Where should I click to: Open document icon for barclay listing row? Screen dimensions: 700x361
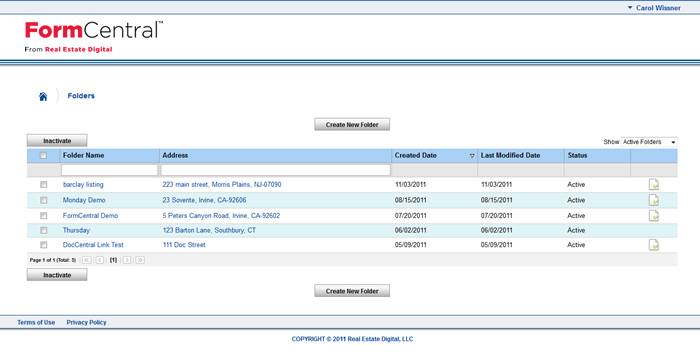[654, 184]
